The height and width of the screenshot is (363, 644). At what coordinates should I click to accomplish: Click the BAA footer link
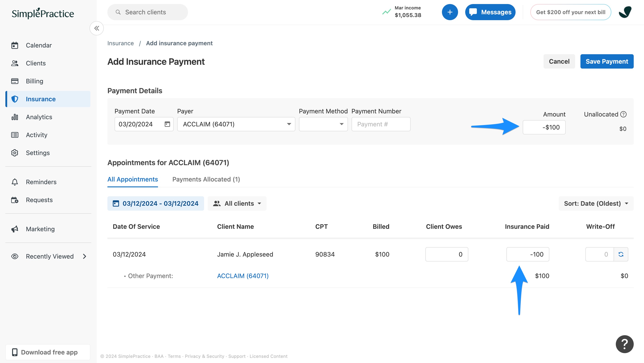(159, 356)
